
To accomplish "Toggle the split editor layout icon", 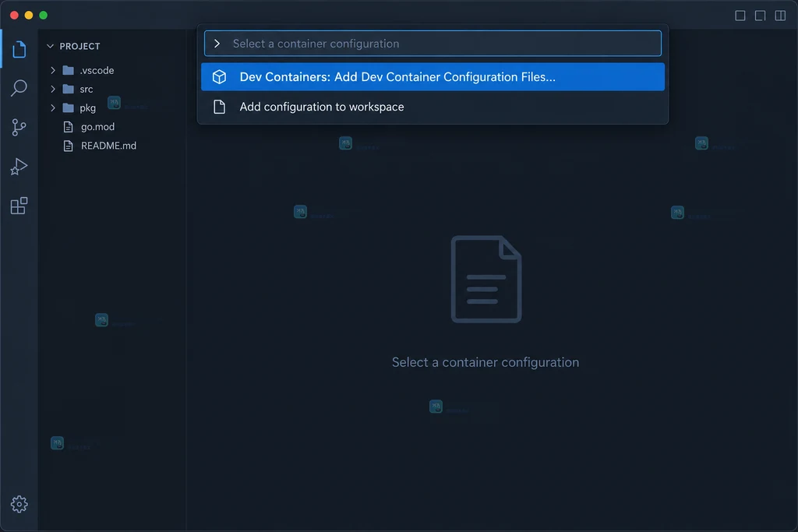I will click(780, 16).
